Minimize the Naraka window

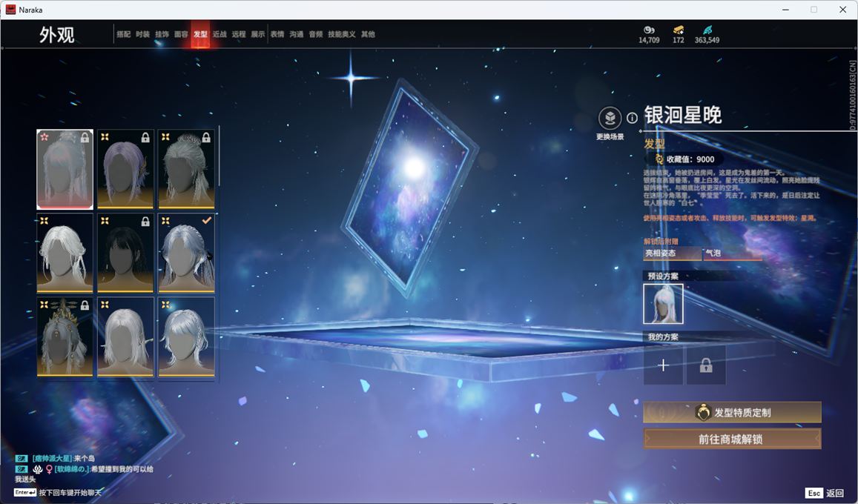(786, 10)
